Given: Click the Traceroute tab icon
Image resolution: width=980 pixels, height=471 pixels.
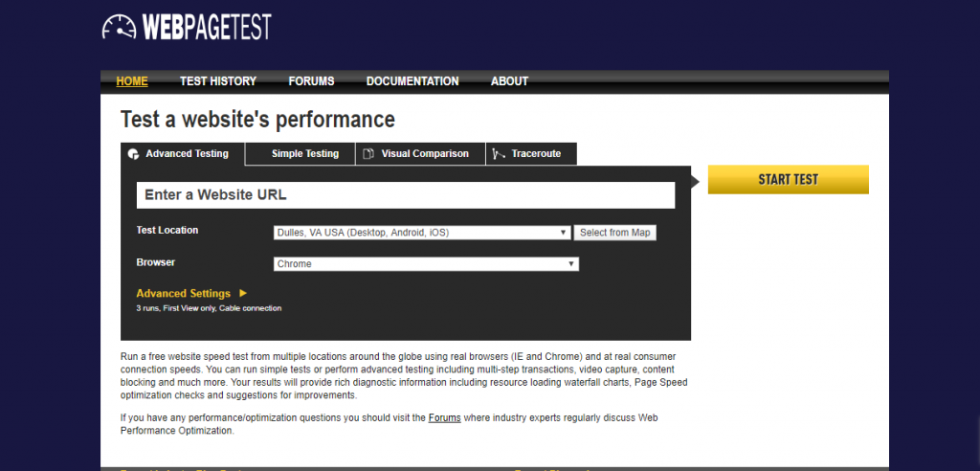Looking at the screenshot, I should tap(499, 154).
